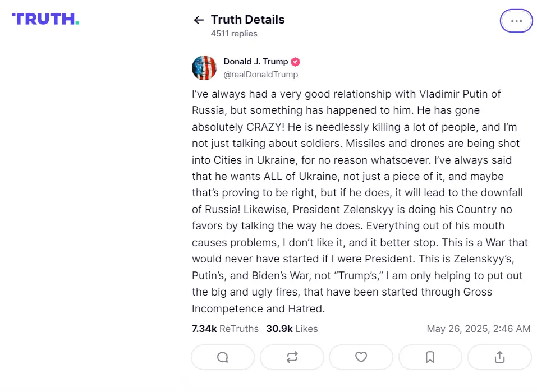
Task: Click the 4511 replies count
Action: [x=234, y=34]
